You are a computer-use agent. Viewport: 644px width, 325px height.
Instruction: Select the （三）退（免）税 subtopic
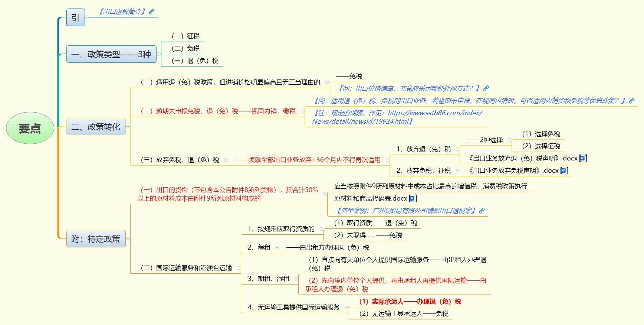[195, 61]
